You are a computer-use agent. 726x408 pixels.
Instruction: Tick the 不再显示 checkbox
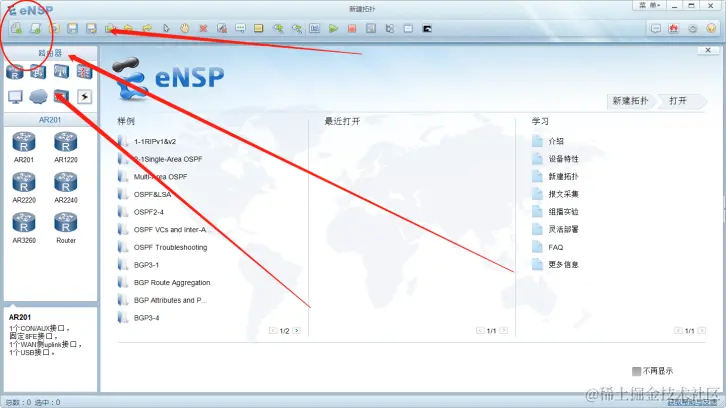coord(636,371)
